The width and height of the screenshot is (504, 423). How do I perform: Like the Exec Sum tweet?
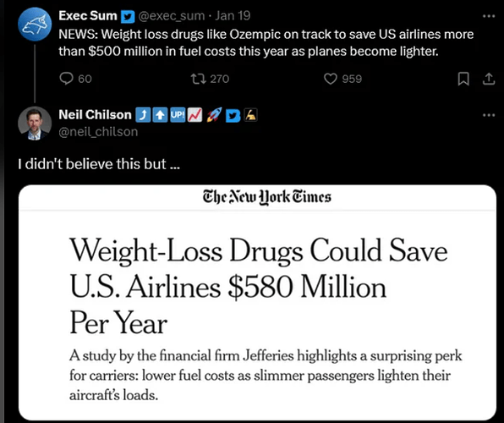tap(342, 79)
